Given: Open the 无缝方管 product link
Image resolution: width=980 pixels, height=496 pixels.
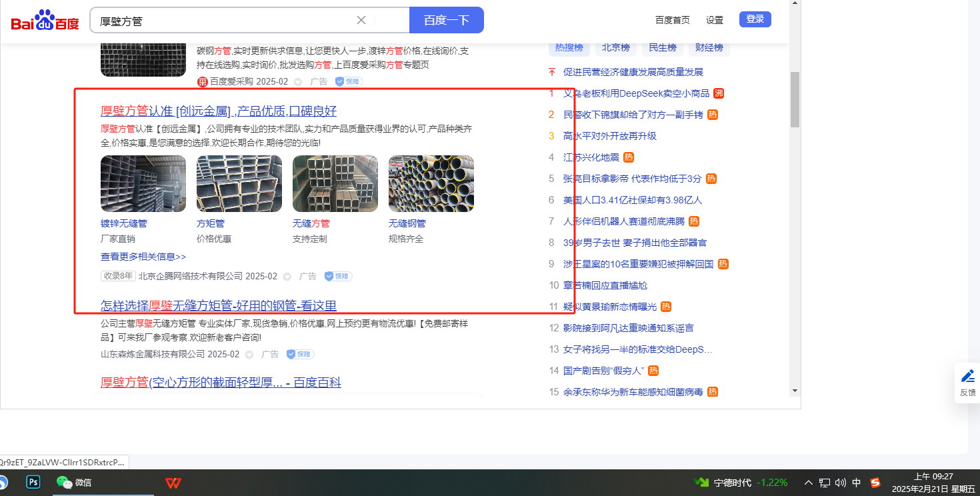Looking at the screenshot, I should [x=311, y=223].
